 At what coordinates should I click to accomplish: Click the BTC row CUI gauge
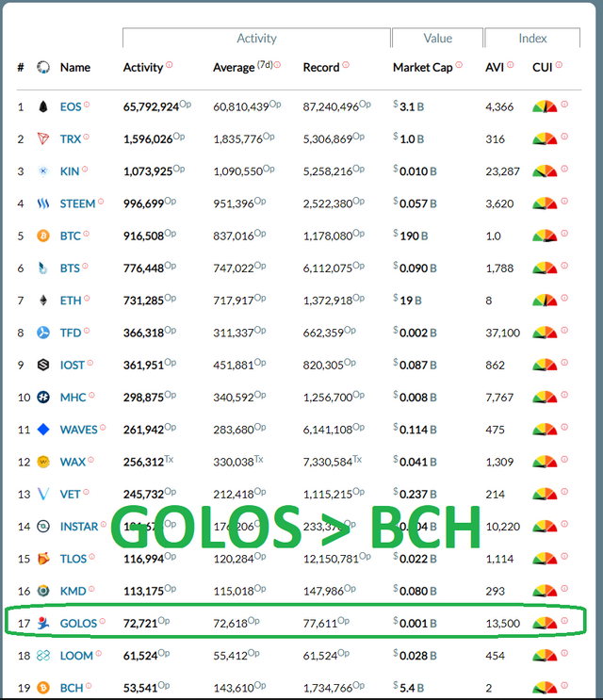click(545, 236)
